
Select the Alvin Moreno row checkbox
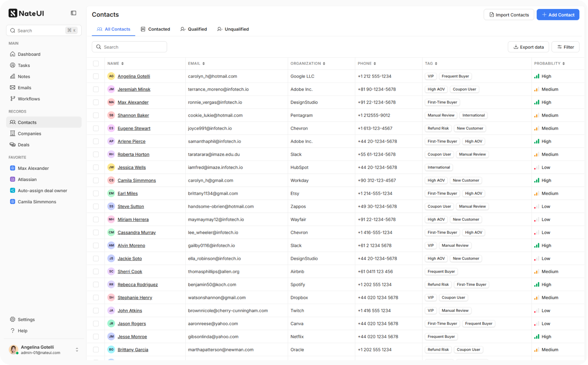coord(96,245)
